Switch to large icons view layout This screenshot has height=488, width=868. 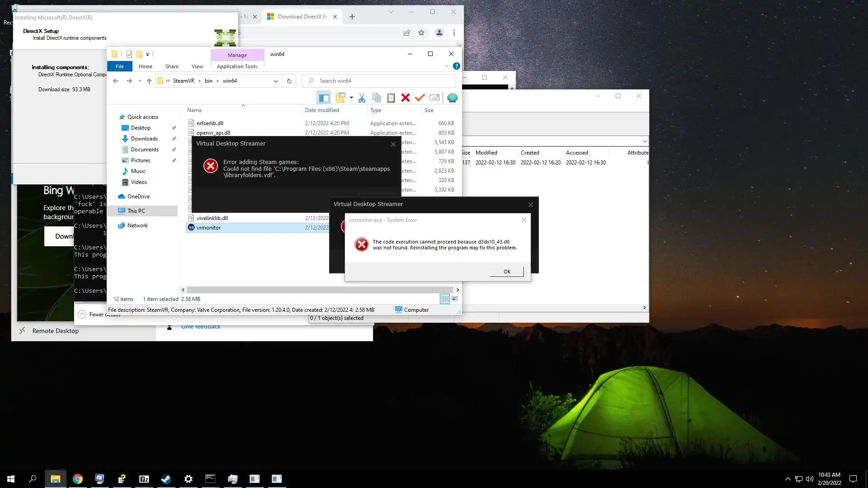click(455, 299)
